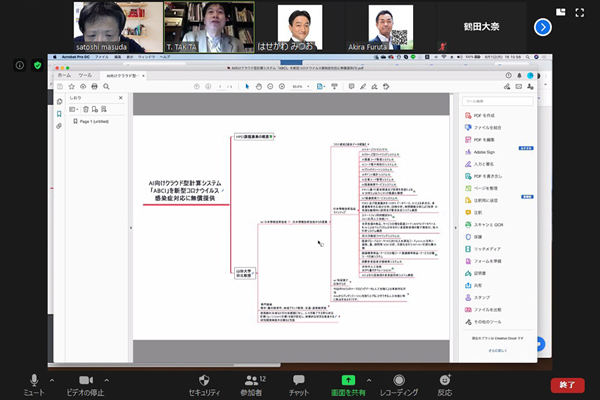Viewport: 600px width, 400px height.
Task: Open 表示 menu in Mac menu bar
Action: tap(130, 57)
